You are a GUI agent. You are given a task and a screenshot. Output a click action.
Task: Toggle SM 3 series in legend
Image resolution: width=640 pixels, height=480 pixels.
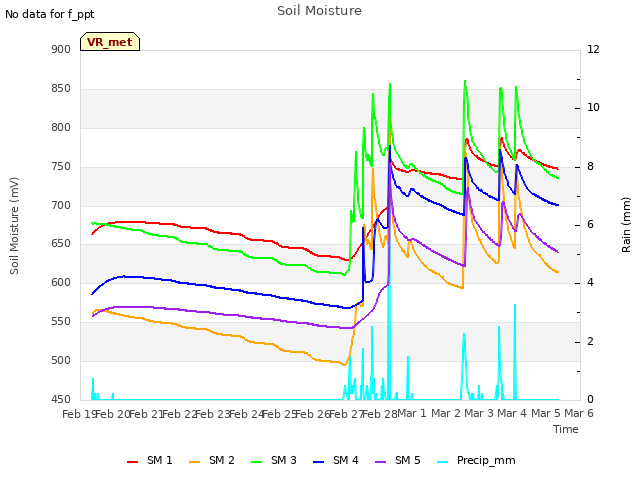(x=274, y=461)
